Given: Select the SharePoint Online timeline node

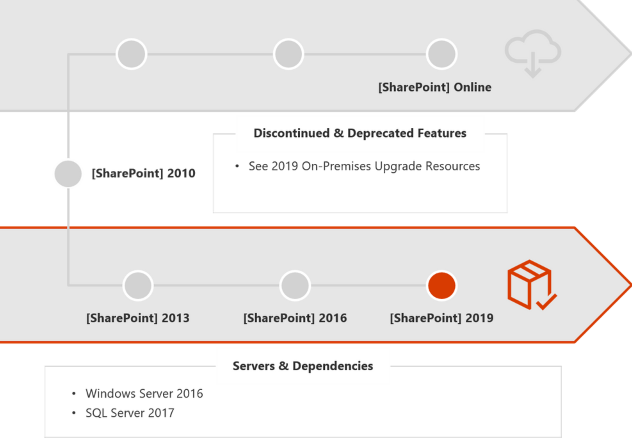Looking at the screenshot, I should tap(441, 54).
